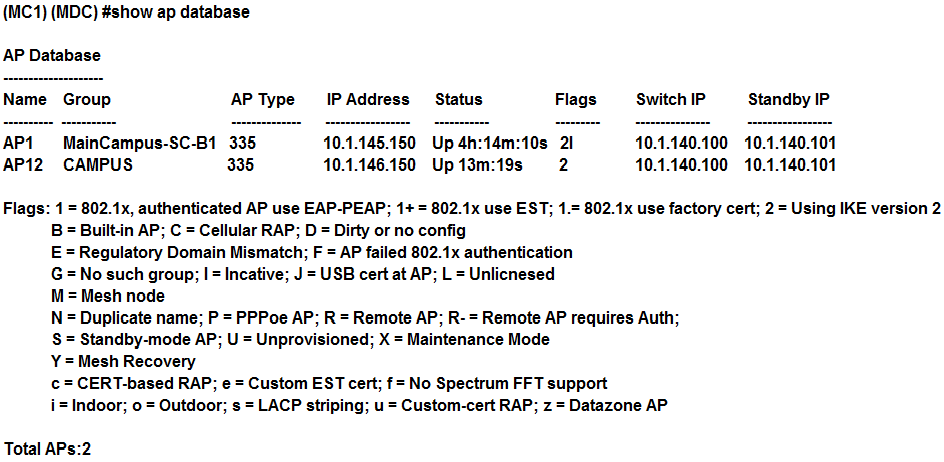Select the Standby IP column header
The image size is (944, 462).
(789, 99)
